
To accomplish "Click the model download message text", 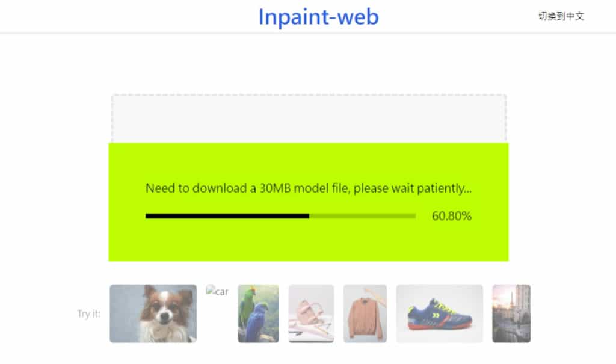I will (x=308, y=188).
